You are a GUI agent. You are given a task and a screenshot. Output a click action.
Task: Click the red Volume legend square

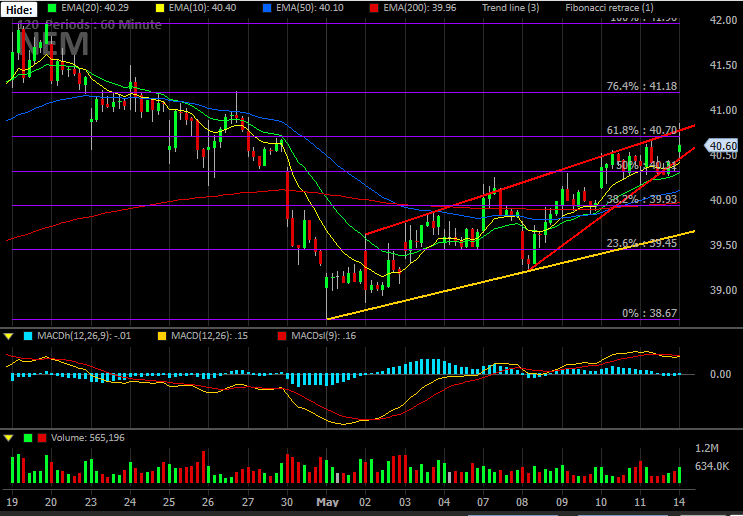point(42,438)
